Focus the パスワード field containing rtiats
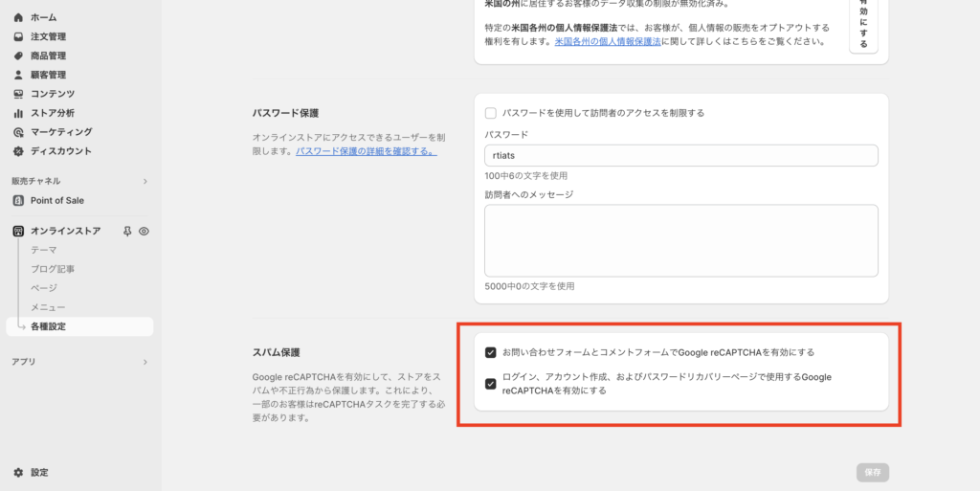Screen dimensions: 980x491 click(681, 156)
